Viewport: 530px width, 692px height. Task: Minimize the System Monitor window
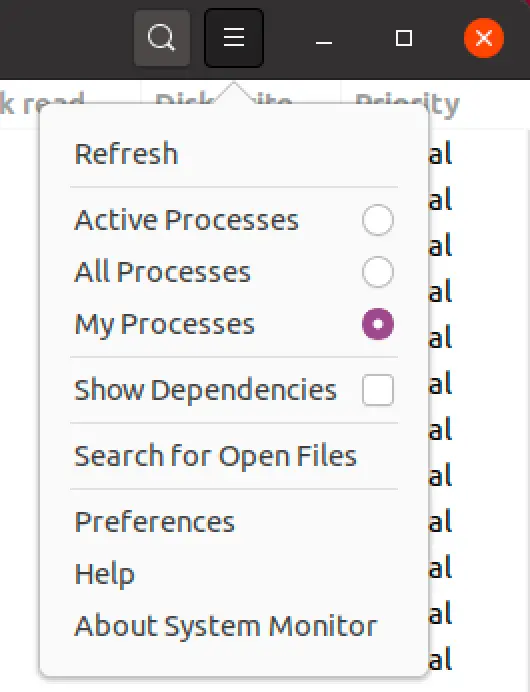324,38
